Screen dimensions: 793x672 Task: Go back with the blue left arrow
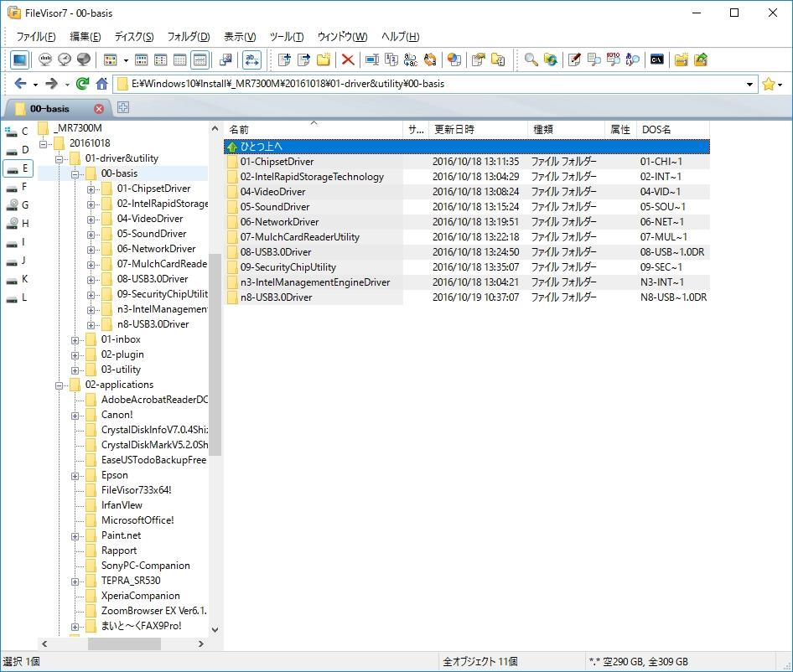(x=20, y=84)
